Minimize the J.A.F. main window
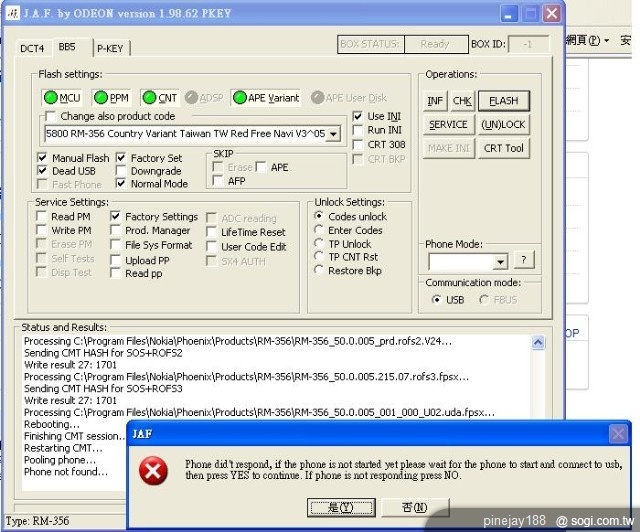Image resolution: width=640 pixels, height=532 pixels. tap(509, 14)
